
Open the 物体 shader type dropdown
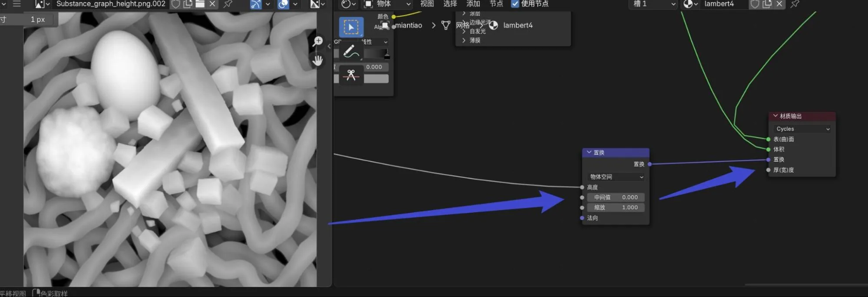click(x=387, y=4)
